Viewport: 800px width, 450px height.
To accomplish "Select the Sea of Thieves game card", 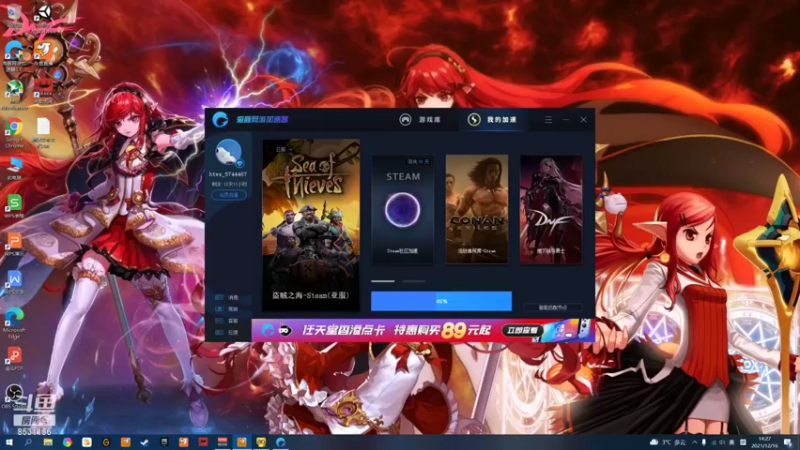I will point(311,224).
